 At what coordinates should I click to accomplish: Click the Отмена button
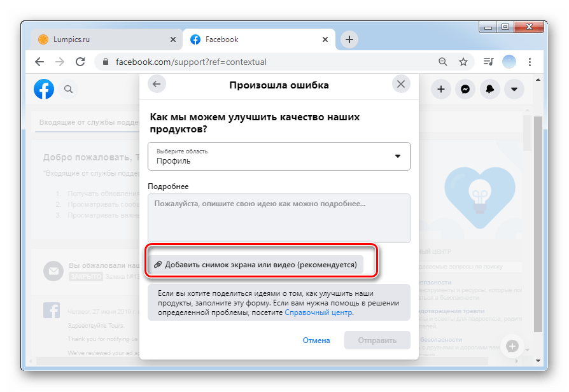316,340
